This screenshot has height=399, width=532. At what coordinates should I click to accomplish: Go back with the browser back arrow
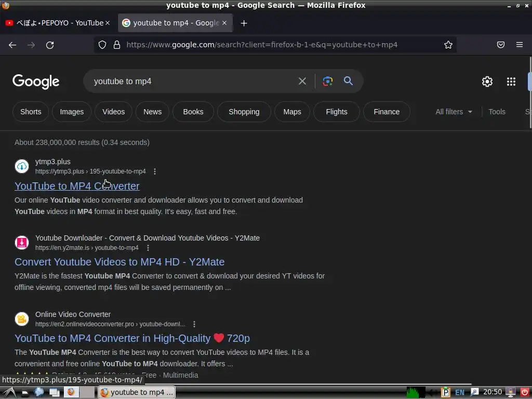point(12,45)
